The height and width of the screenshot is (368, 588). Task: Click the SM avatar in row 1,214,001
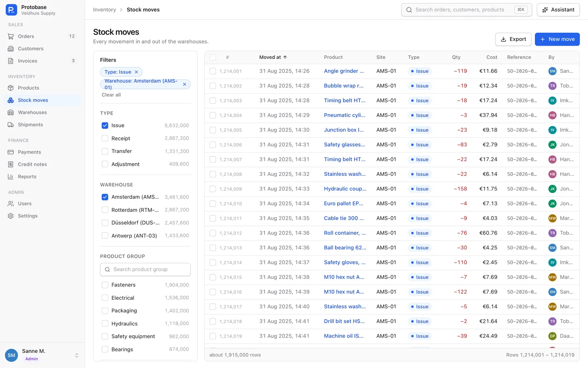click(552, 71)
